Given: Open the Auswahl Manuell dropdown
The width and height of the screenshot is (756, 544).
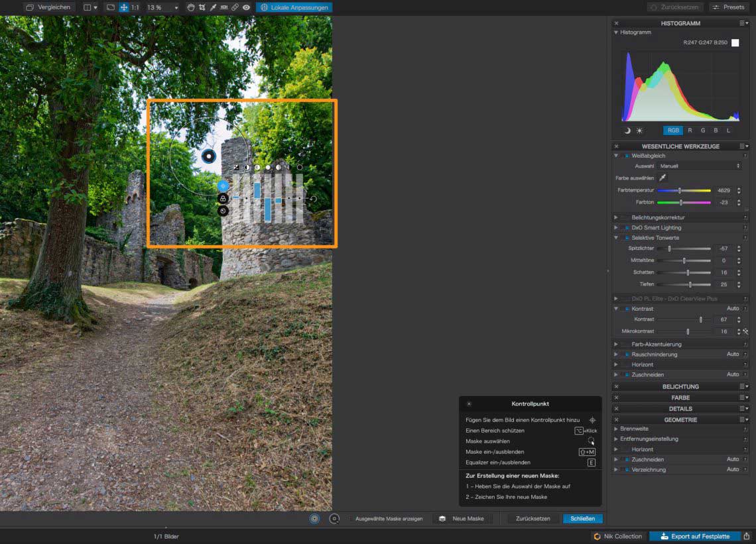Looking at the screenshot, I should (x=700, y=166).
